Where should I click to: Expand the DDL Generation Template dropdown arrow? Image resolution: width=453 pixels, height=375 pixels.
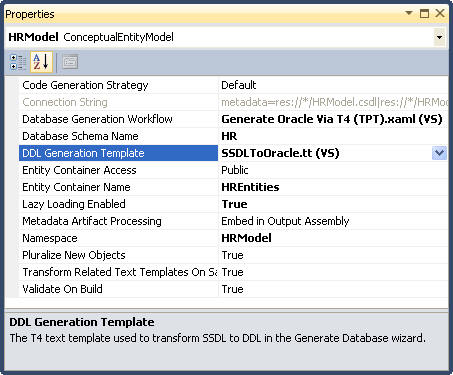pos(439,153)
